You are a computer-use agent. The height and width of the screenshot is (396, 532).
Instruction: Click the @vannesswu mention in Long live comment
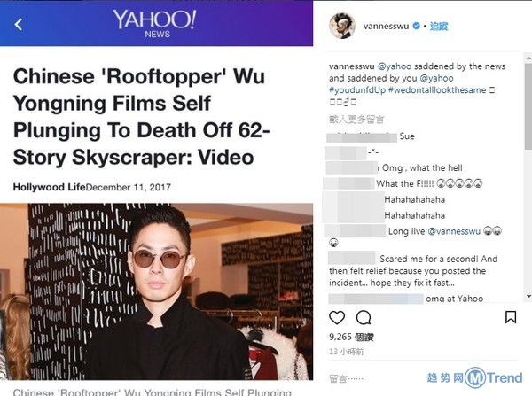(x=454, y=231)
